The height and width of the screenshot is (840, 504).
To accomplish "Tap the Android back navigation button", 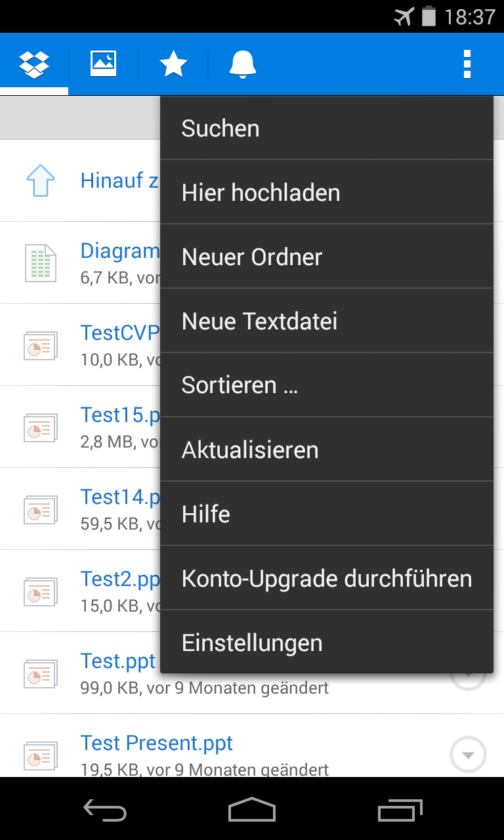I will [105, 810].
